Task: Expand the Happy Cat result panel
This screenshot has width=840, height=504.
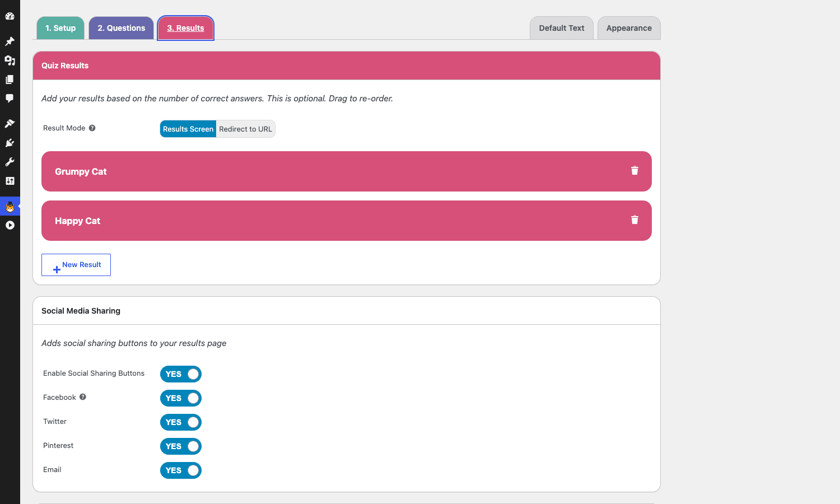Action: [x=347, y=221]
